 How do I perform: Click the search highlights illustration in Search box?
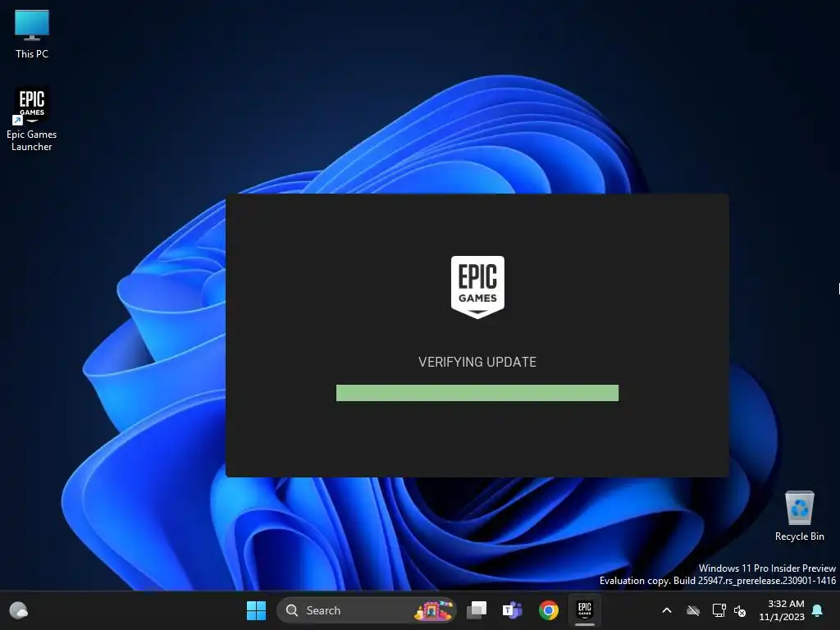[433, 610]
